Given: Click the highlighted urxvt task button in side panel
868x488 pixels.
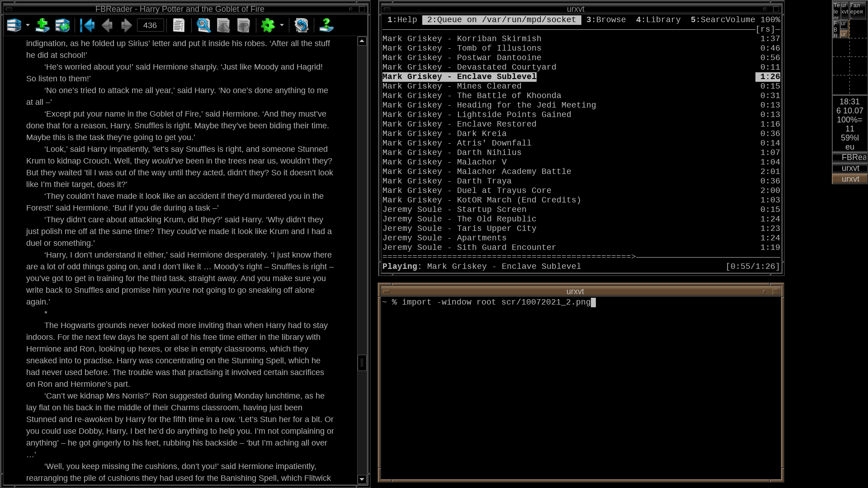Looking at the screenshot, I should (x=850, y=179).
